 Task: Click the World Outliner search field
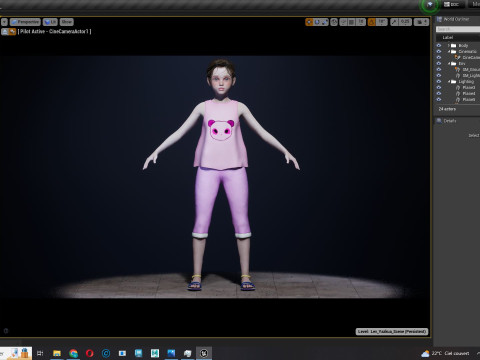pos(458,29)
